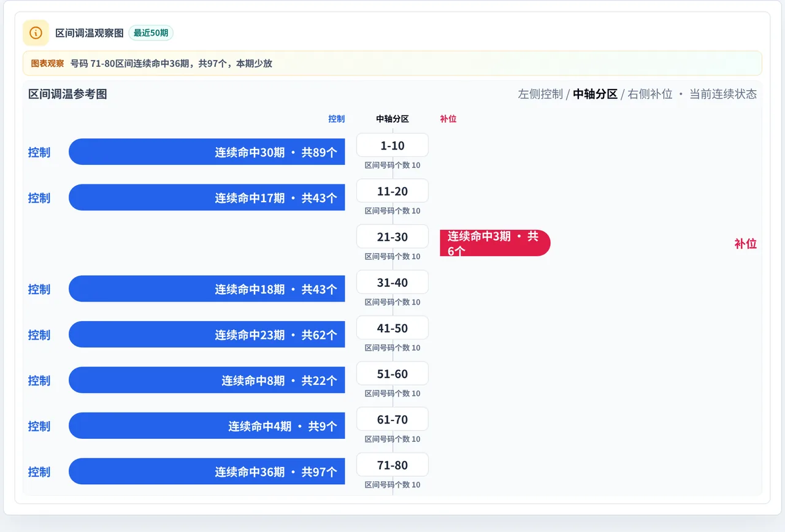Click the red 连续命中3期 · 共6个 bar

click(x=495, y=243)
